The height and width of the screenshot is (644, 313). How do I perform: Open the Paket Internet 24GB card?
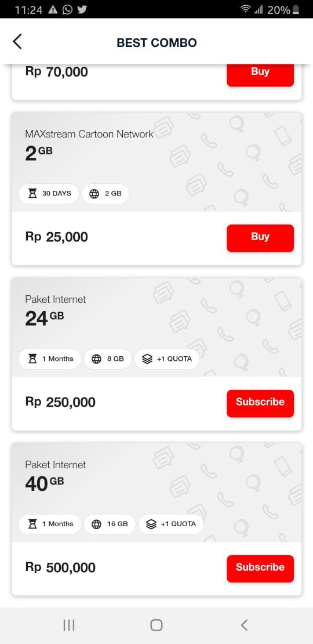[x=156, y=354]
